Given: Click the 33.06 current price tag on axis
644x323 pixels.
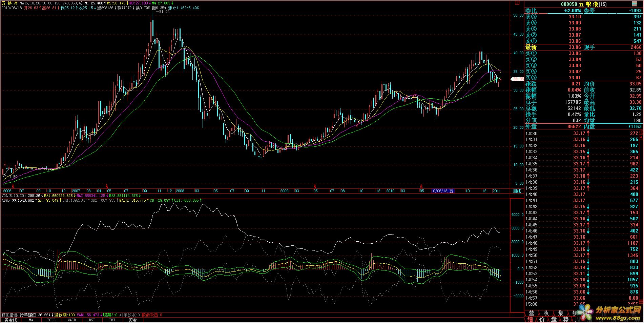Looking at the screenshot, I should click(517, 79).
